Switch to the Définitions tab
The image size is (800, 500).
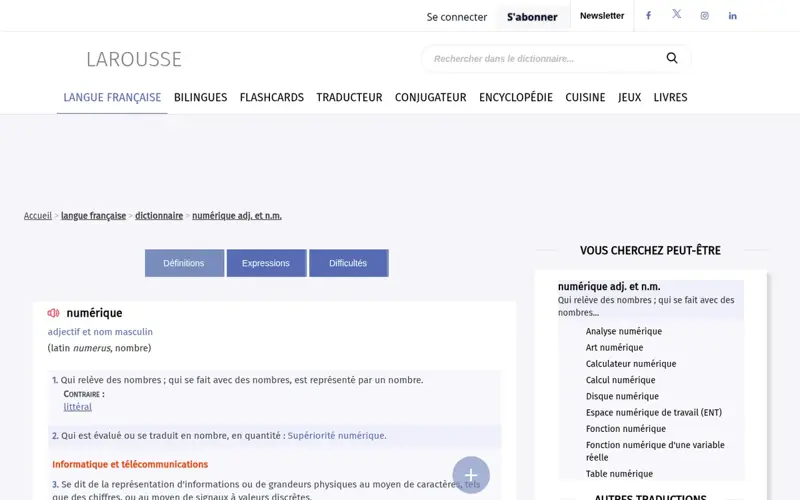click(x=184, y=263)
